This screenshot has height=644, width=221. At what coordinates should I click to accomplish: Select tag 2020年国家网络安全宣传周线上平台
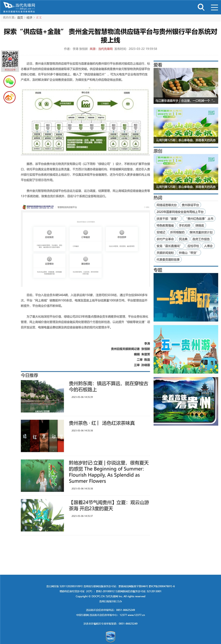click(x=180, y=212)
